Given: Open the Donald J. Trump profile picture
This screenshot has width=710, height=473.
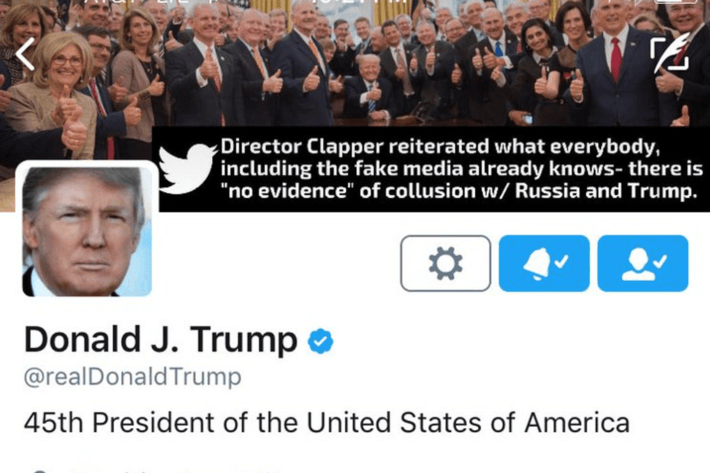Looking at the screenshot, I should point(87,231).
